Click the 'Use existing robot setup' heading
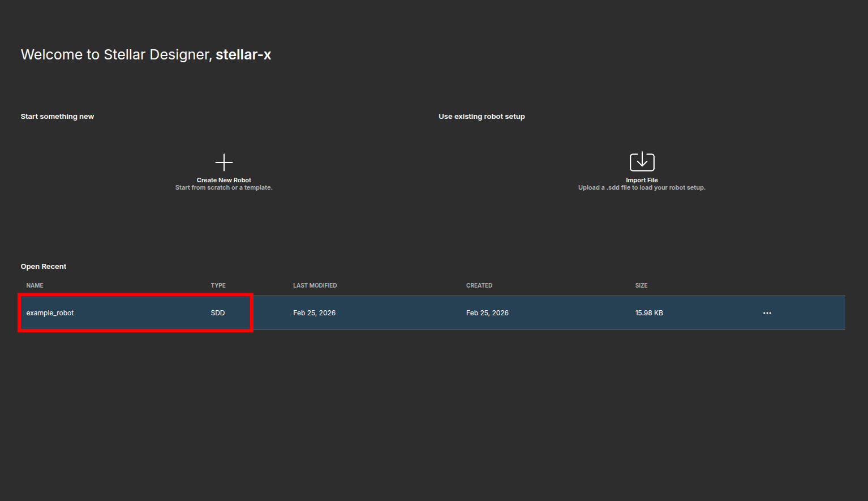This screenshot has height=501, width=868. [482, 117]
